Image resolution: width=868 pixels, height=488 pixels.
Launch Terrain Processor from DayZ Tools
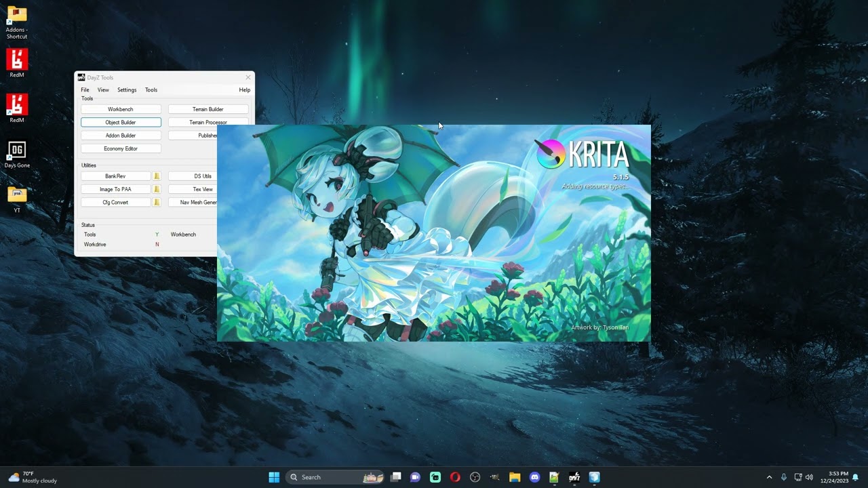(x=208, y=122)
